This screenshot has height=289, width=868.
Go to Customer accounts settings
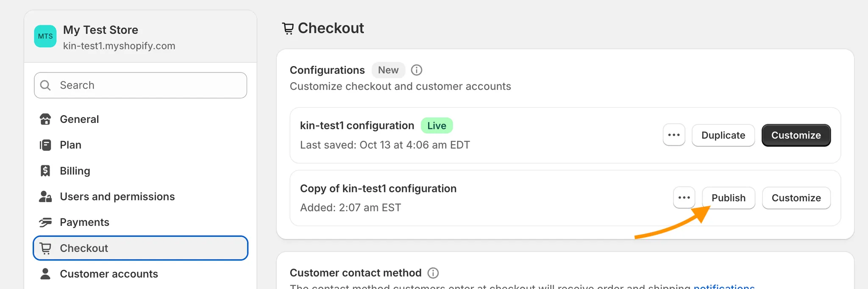pos(109,274)
